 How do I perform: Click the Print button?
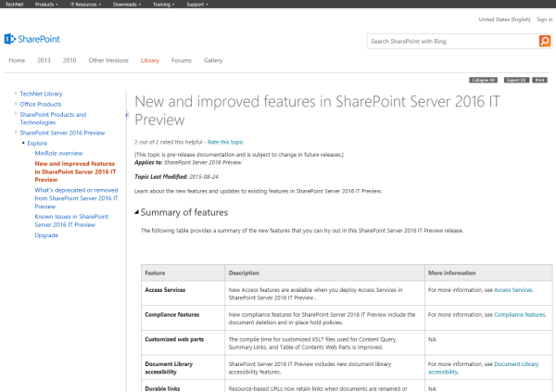coord(539,81)
